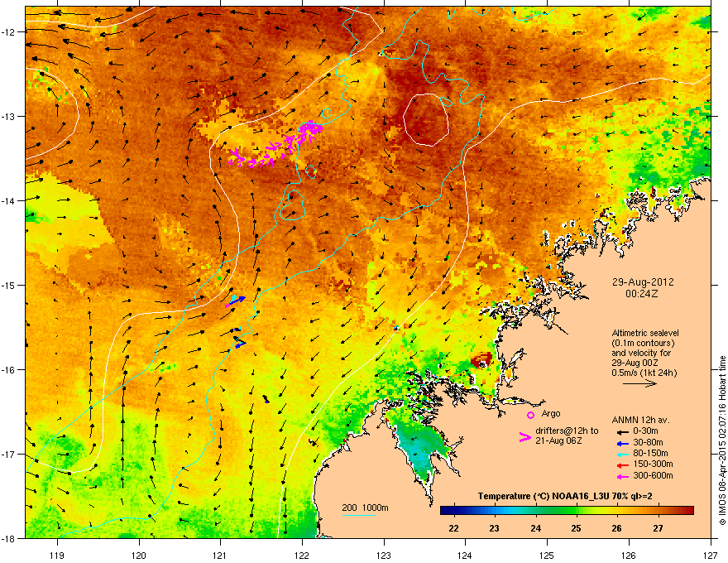Click the longitude axis label "119"
The height and width of the screenshot is (563, 728).
57,556
